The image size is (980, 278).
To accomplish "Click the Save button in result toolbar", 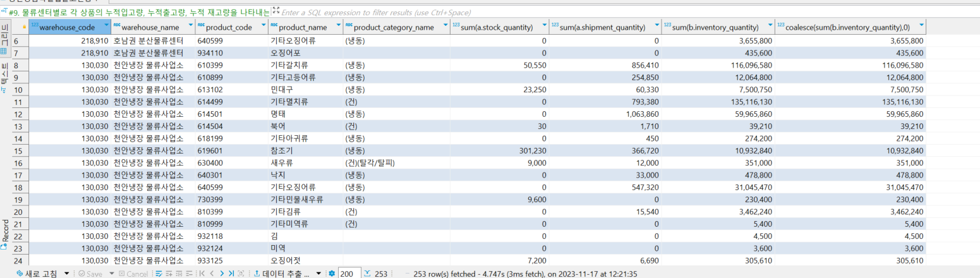I will coord(90,274).
